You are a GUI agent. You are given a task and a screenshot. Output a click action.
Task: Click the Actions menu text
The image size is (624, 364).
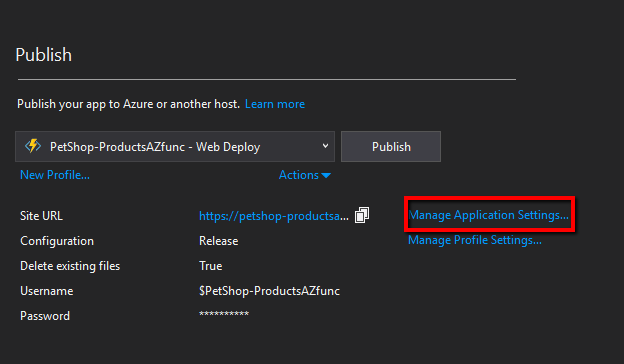tap(298, 175)
